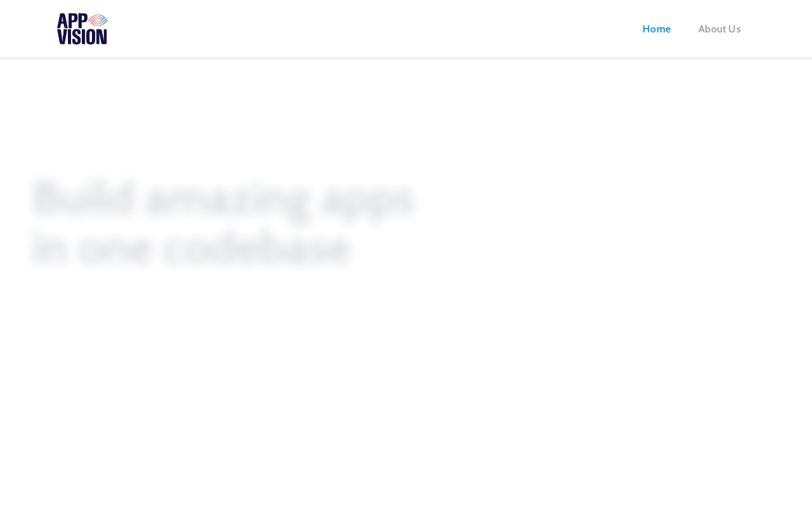
Task: Click the word 'Us' in About Us
Action: 735,29
